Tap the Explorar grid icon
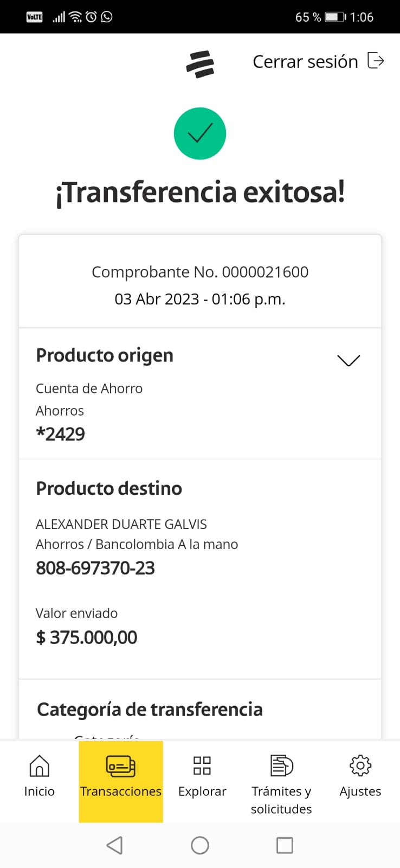This screenshot has width=400, height=868. point(202,765)
